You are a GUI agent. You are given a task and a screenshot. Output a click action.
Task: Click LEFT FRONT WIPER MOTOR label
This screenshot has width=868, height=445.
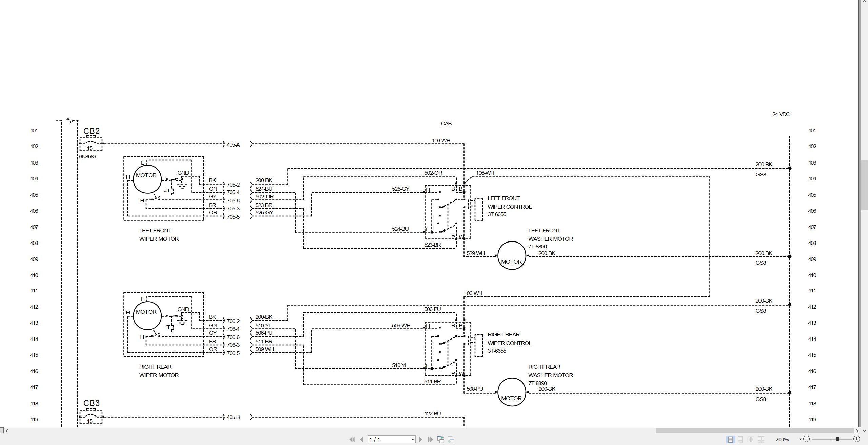point(159,235)
